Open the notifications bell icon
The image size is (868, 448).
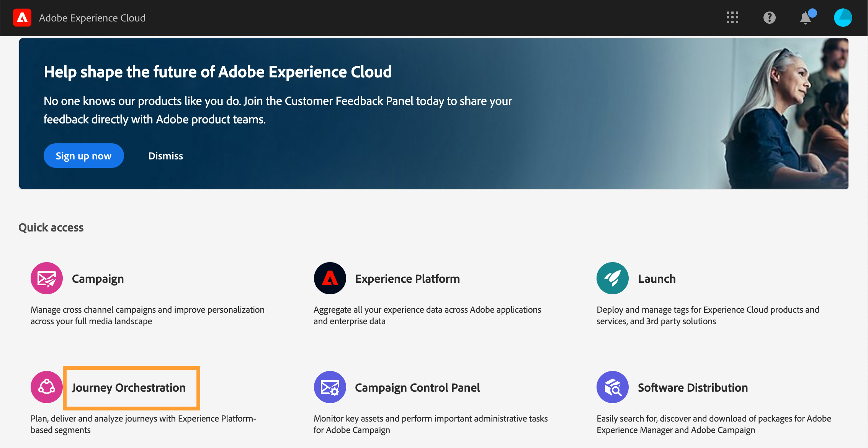pyautogui.click(x=806, y=18)
